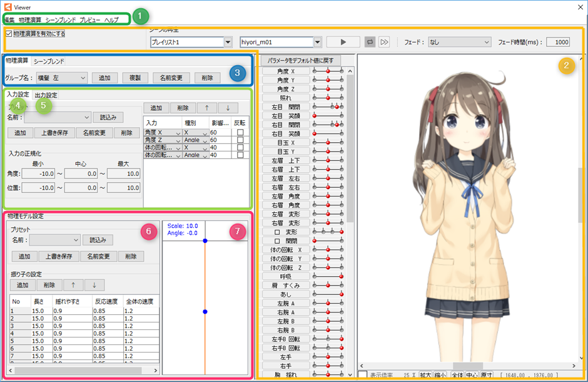Check 反転 box for 角度 Z row

point(240,140)
